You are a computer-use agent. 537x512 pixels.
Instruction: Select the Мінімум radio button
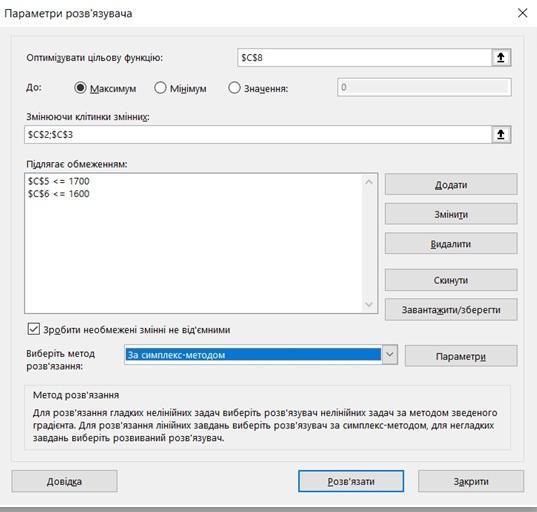(160, 88)
